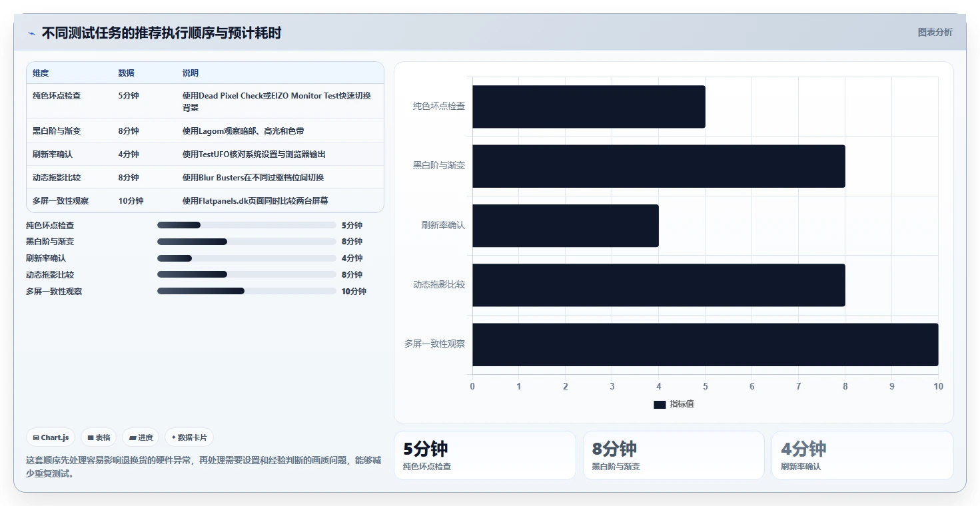Select the 表格 tag chip
Viewport: 980px width, 506px height.
(99, 437)
